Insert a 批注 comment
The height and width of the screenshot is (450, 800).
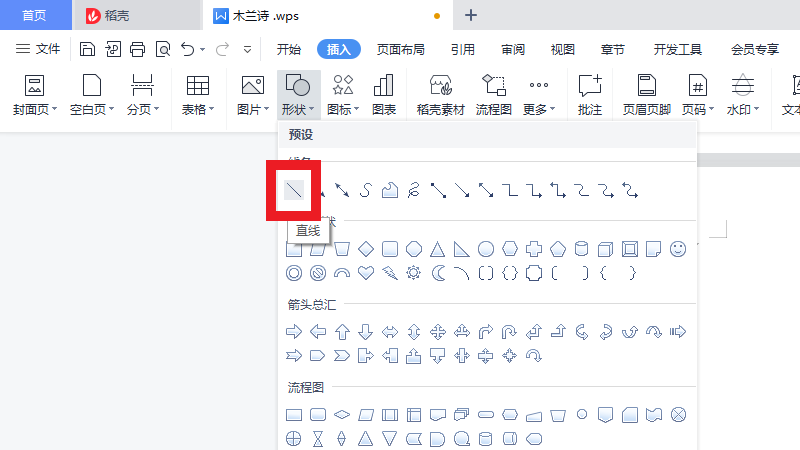[x=590, y=95]
